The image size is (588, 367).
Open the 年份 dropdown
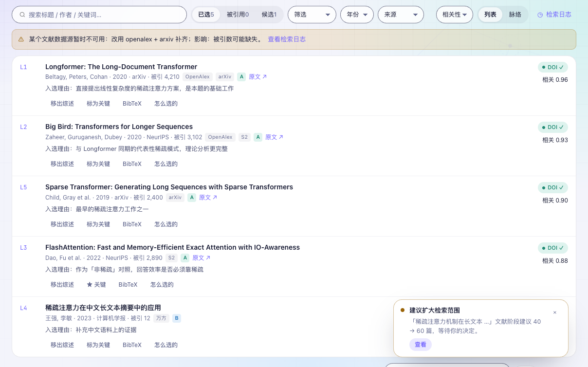pos(357,15)
